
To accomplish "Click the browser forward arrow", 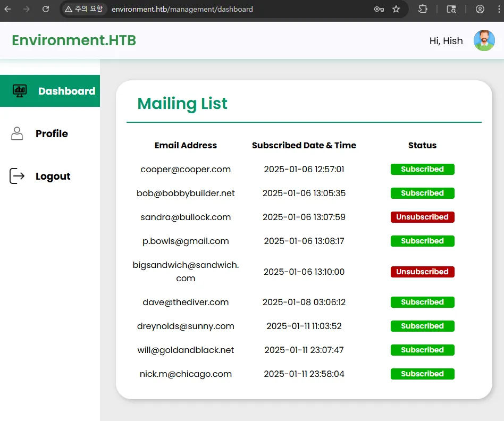I will coord(27,9).
